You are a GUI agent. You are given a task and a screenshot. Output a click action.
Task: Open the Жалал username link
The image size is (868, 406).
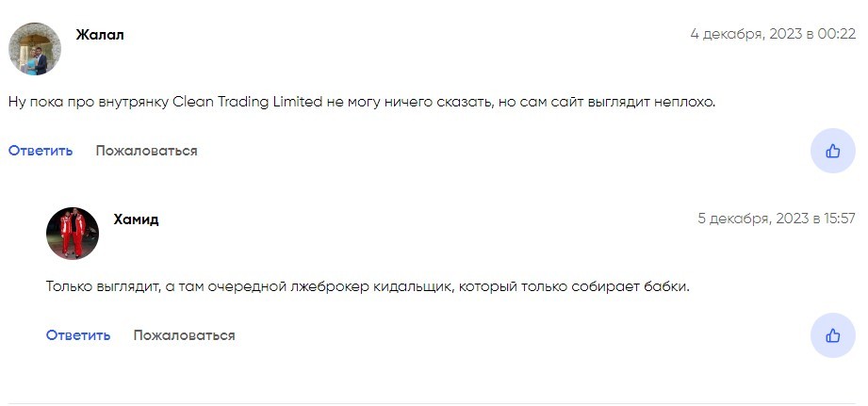[x=100, y=35]
